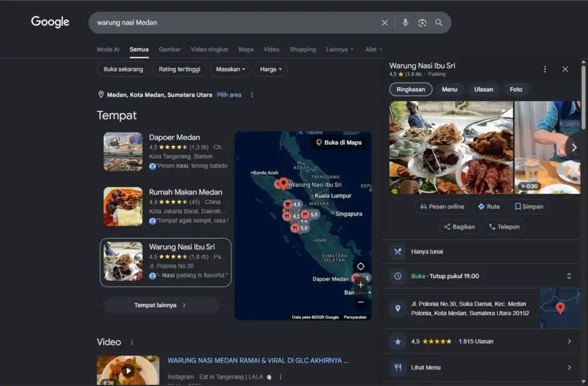The width and height of the screenshot is (588, 386).
Task: Call the place with Telepon button
Action: tap(504, 227)
